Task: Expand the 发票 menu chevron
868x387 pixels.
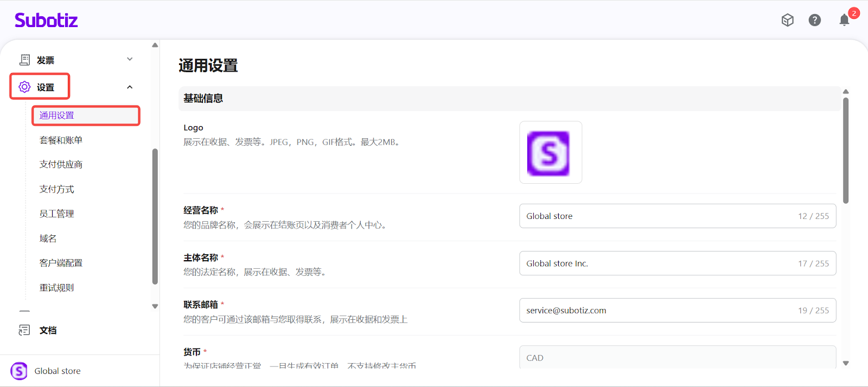Action: (x=130, y=59)
